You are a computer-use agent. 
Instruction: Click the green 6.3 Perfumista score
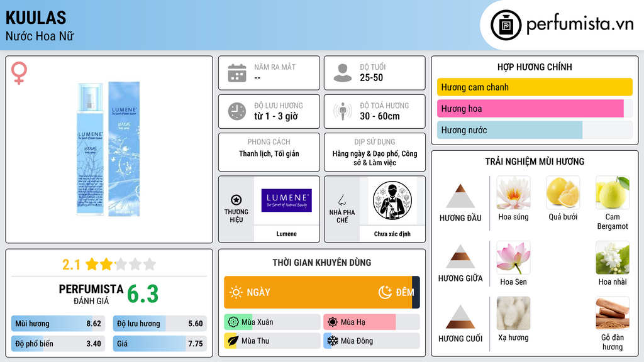(143, 294)
